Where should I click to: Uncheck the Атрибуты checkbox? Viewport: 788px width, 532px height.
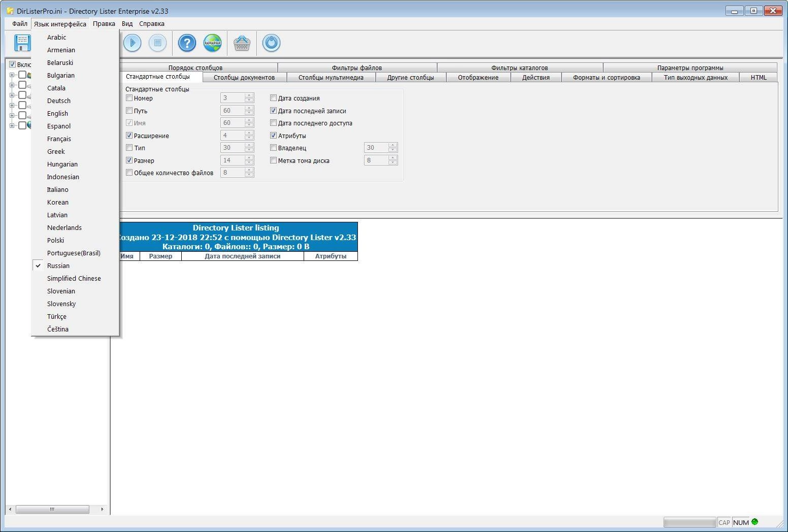coord(273,136)
